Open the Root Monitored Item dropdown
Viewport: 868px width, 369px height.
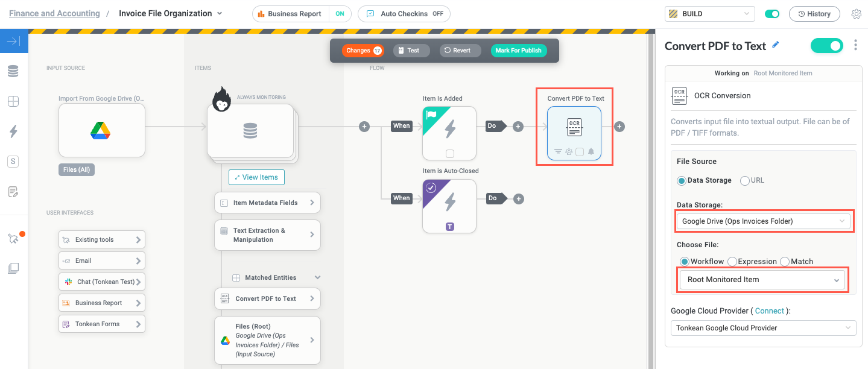click(762, 279)
